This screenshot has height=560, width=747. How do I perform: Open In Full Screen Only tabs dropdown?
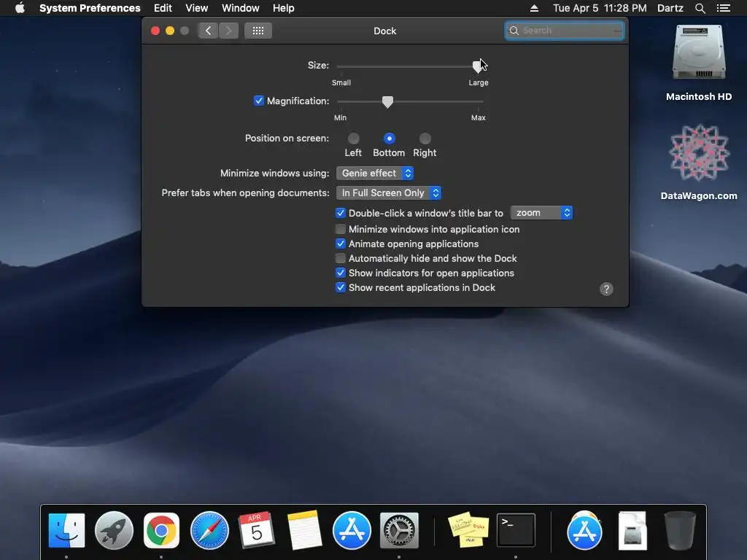point(389,192)
